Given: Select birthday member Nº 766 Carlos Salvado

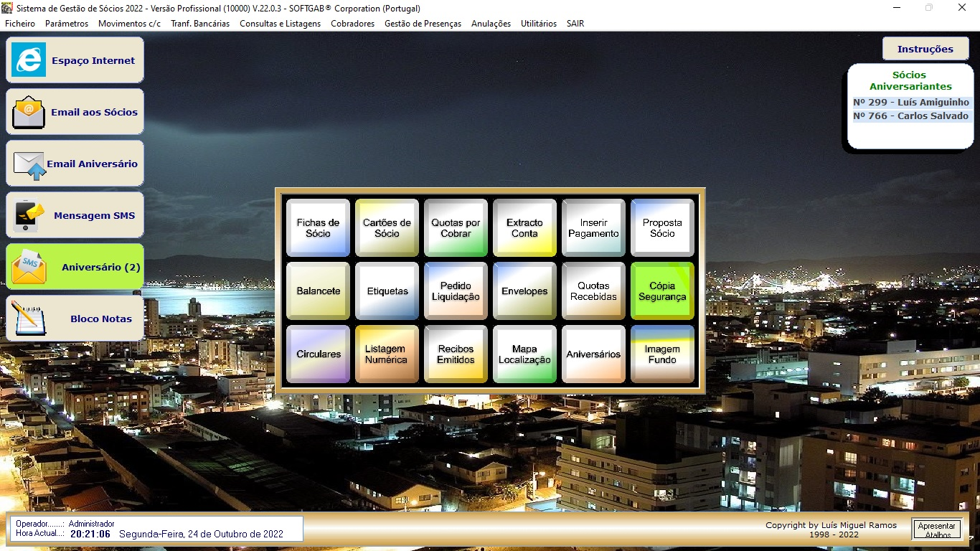Looking at the screenshot, I should tap(910, 116).
